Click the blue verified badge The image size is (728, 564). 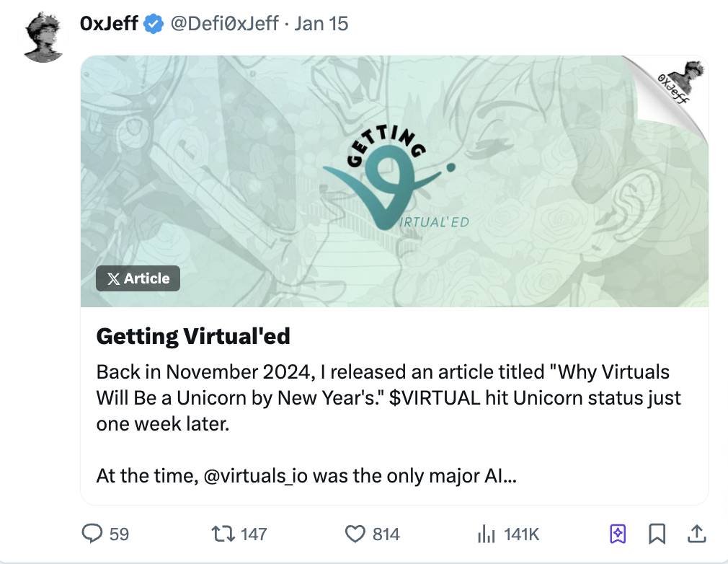tap(153, 24)
